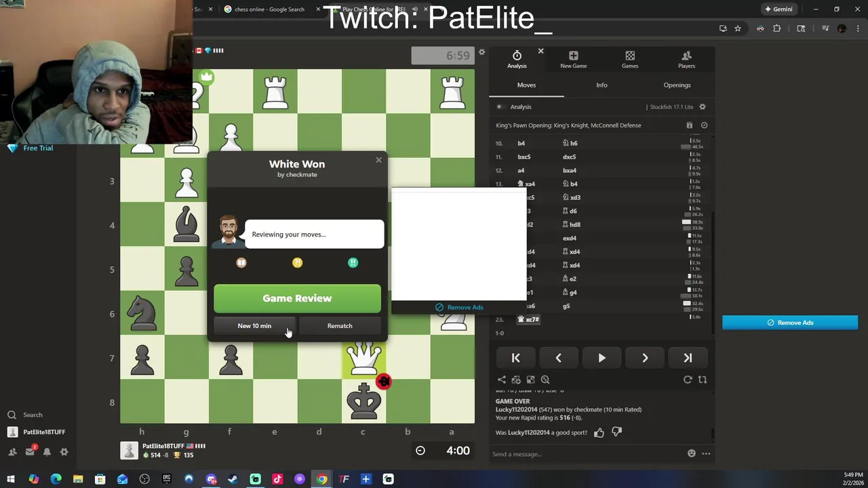
Task: Open Steam from taskbar
Action: tap(233, 479)
